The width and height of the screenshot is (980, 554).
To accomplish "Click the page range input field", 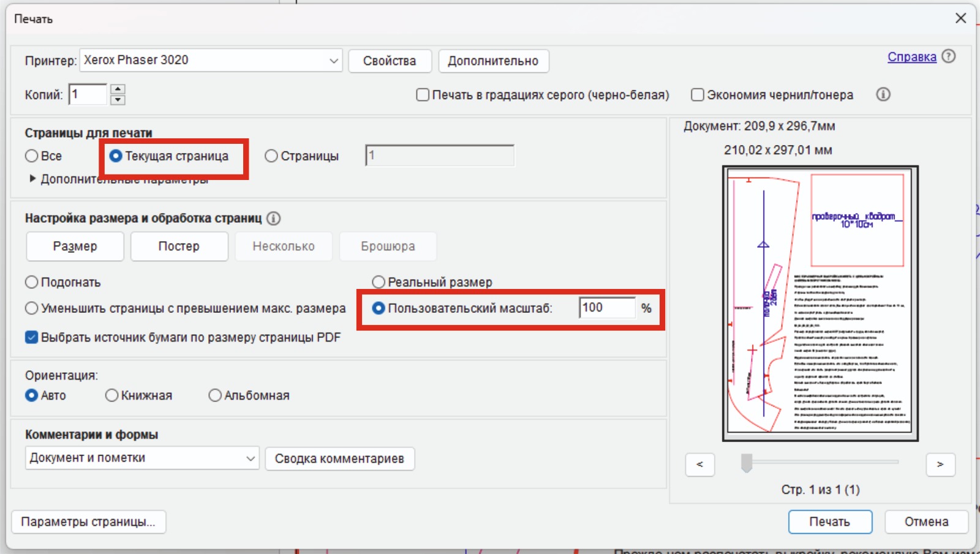I will (440, 155).
